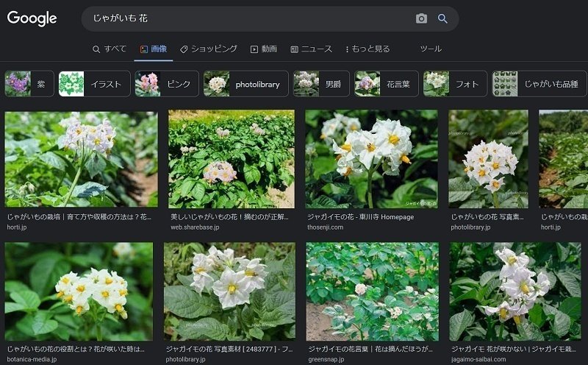Screen dimensions: 588x365
Task: Choose the 花言葉 filter chip
Action: 387,84
